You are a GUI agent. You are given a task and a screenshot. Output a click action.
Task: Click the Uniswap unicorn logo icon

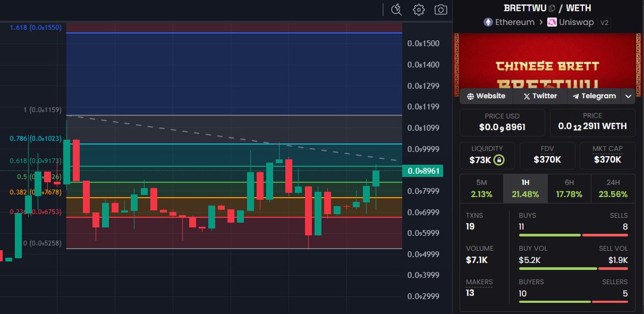552,22
